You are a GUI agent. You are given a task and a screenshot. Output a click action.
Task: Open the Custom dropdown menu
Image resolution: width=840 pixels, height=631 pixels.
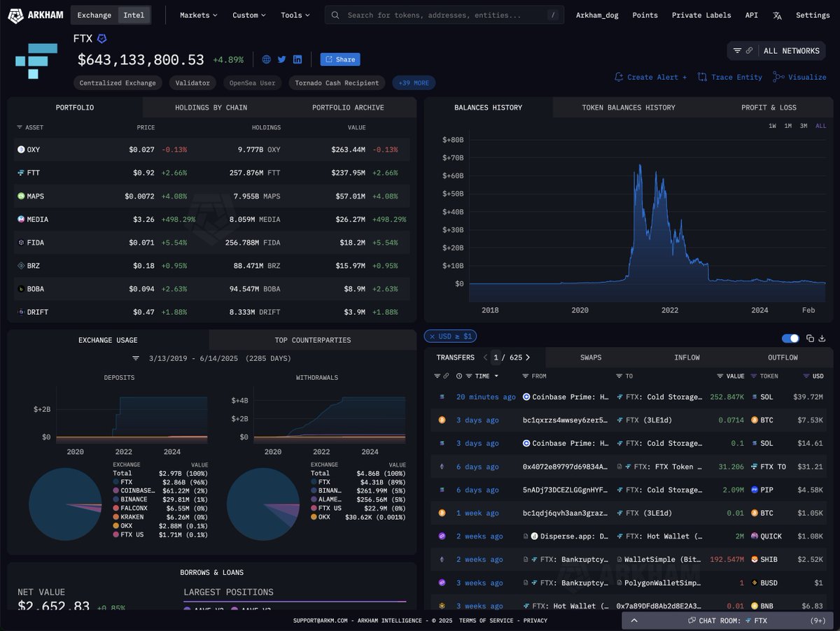point(249,15)
